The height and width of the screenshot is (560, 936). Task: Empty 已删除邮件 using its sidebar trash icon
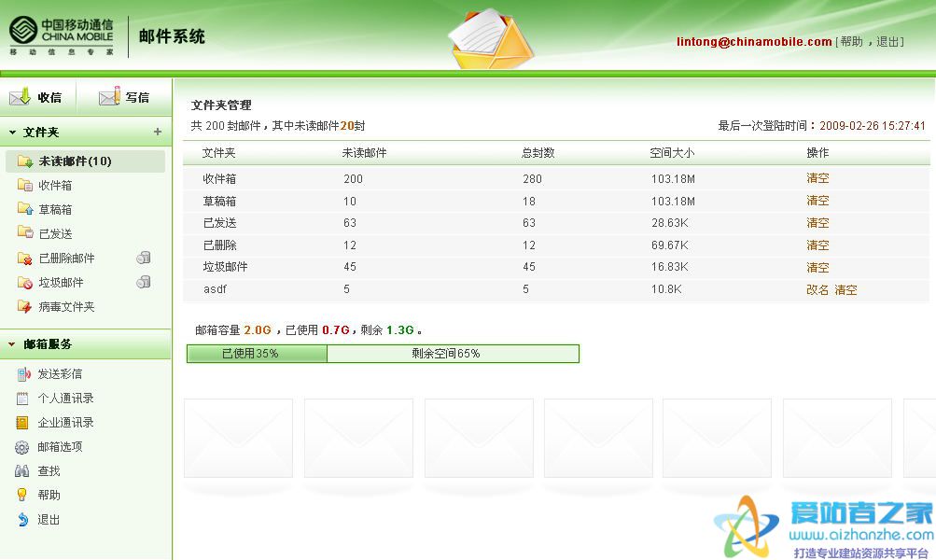(144, 259)
